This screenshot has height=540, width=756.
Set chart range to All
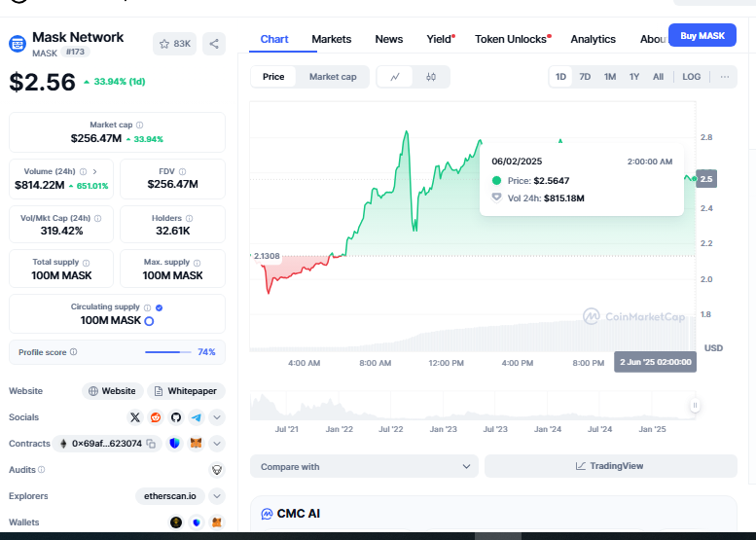click(658, 77)
